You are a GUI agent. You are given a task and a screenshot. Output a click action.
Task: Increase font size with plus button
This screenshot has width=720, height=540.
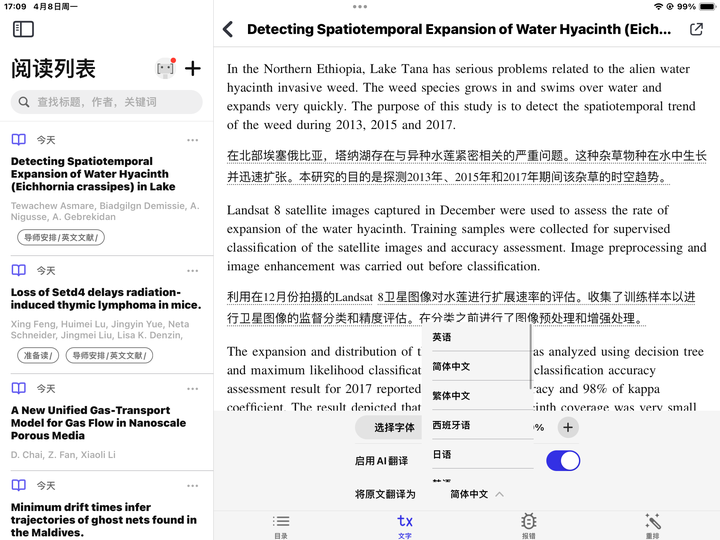[568, 428]
